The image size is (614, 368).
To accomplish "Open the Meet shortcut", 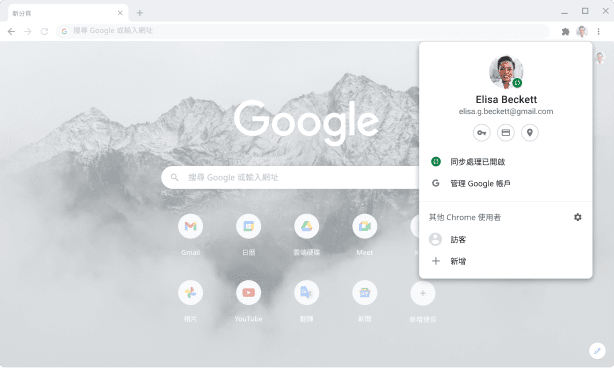I will pos(365,226).
